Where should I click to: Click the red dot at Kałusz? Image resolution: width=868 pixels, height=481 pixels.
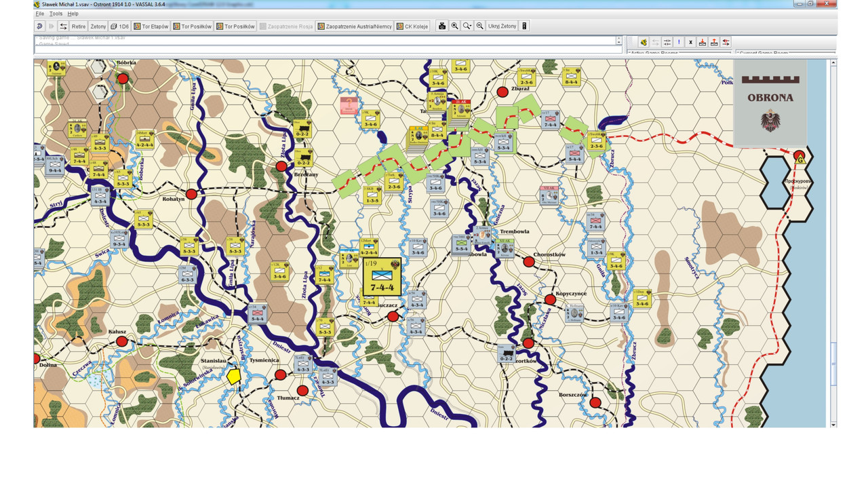coord(122,341)
